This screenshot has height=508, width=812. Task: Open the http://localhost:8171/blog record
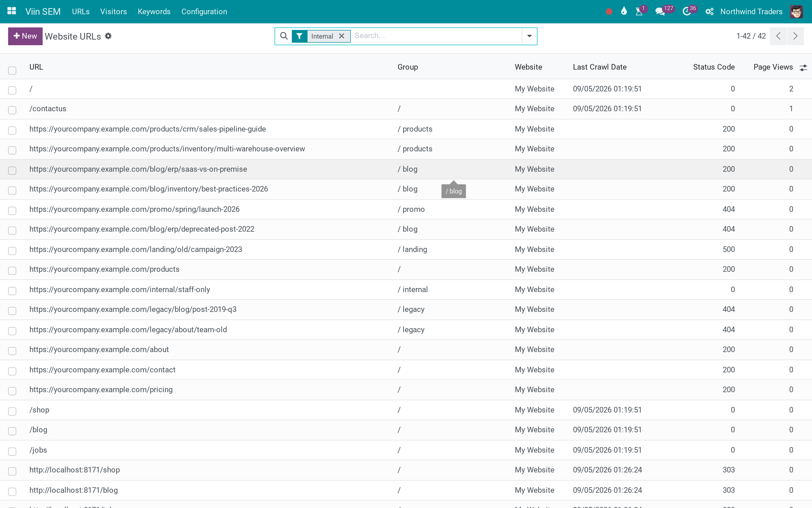point(74,490)
